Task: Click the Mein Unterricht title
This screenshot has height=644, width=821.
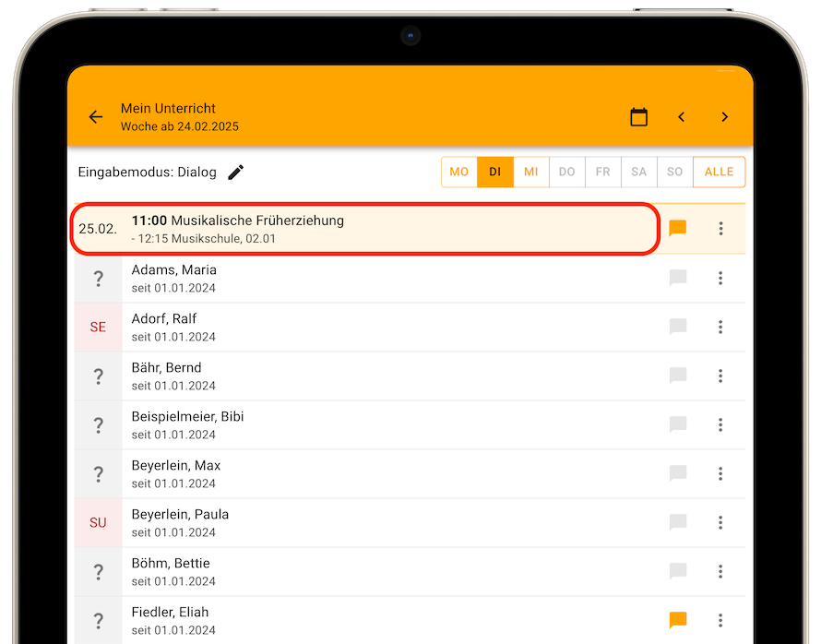Action: pyautogui.click(x=168, y=108)
